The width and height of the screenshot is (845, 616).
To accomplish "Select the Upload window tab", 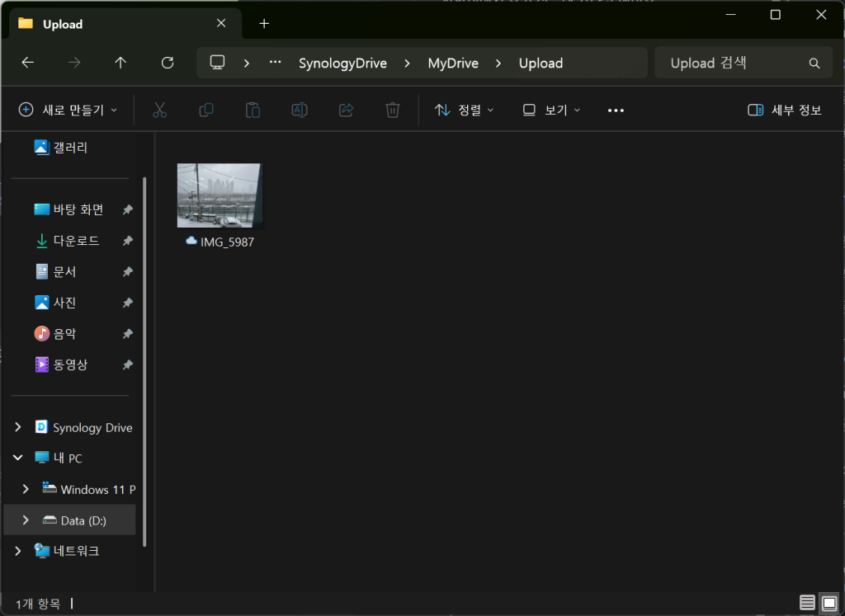I will click(x=125, y=24).
